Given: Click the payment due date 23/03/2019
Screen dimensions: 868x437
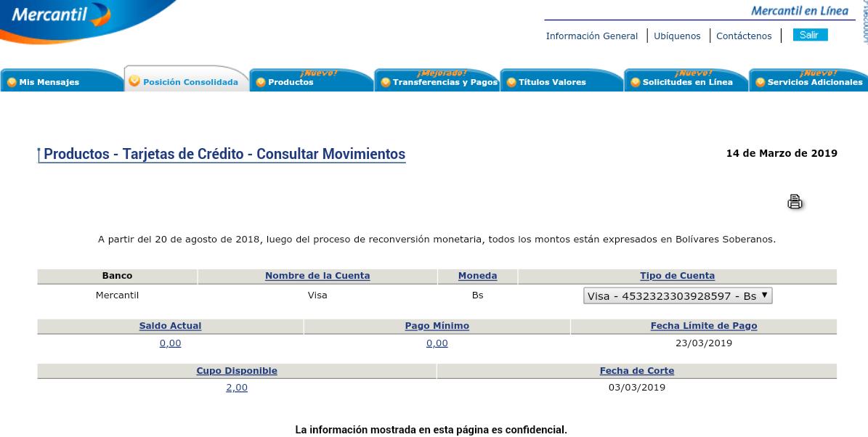Looking at the screenshot, I should (704, 343).
